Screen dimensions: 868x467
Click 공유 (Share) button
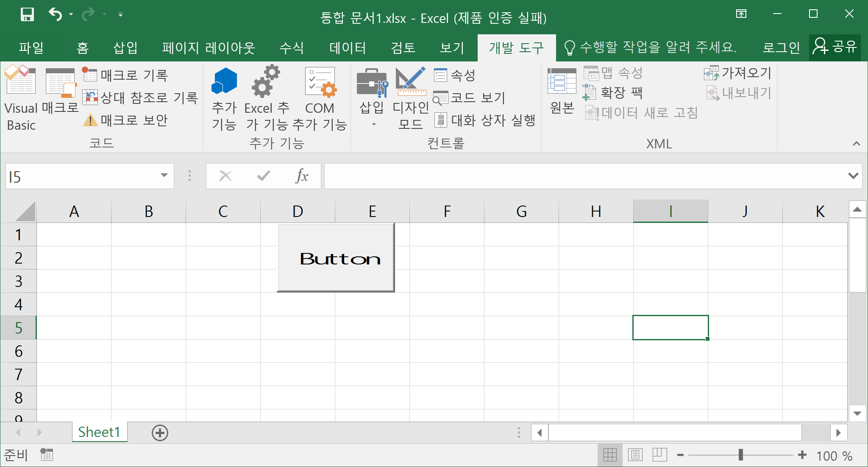[x=835, y=47]
